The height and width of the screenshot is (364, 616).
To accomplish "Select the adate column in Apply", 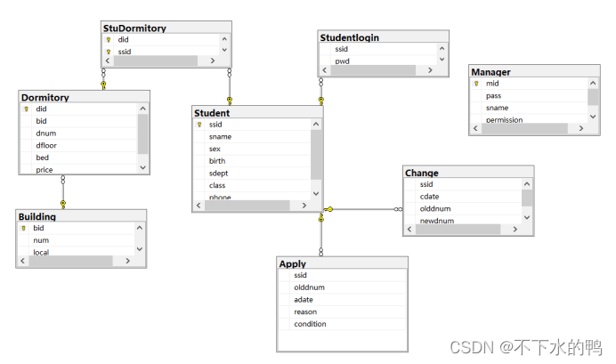I will point(342,300).
